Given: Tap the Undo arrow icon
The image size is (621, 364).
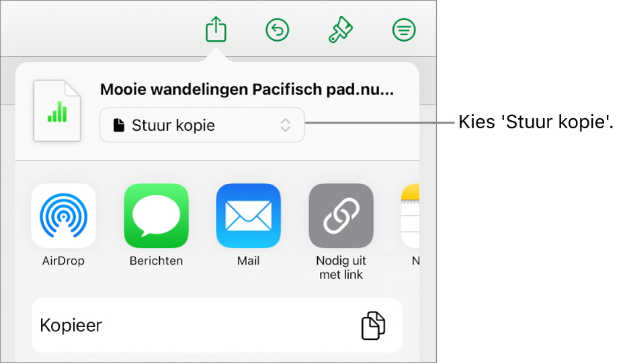Looking at the screenshot, I should pos(277,30).
